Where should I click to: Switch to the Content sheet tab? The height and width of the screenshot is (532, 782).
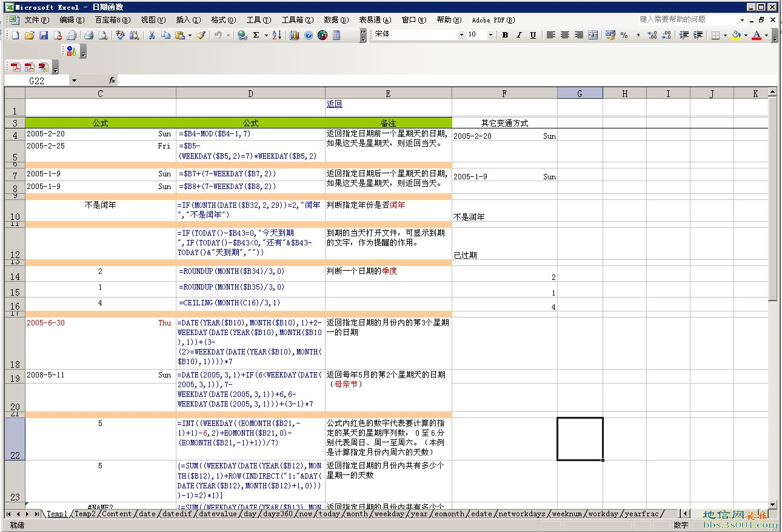116,514
